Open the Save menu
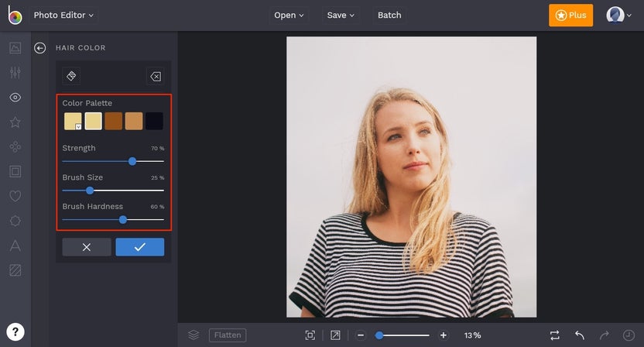 click(x=341, y=15)
